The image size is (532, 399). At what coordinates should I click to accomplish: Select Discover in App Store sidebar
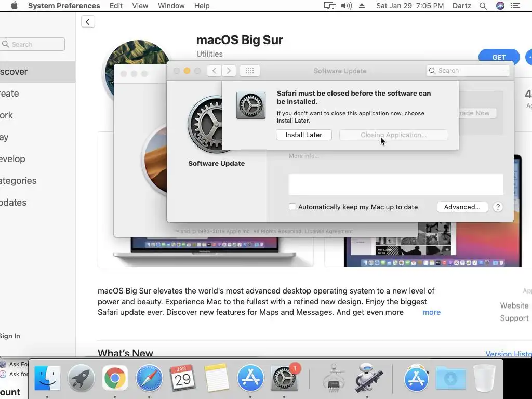(x=37, y=72)
